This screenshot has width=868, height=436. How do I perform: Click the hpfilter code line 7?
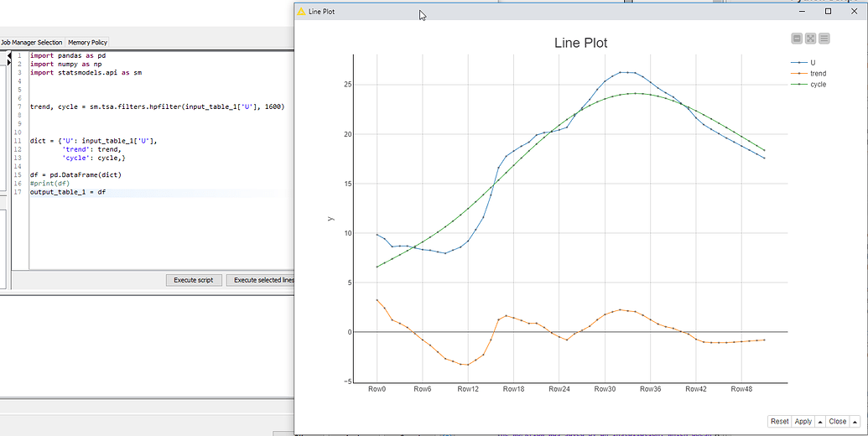tap(157, 106)
